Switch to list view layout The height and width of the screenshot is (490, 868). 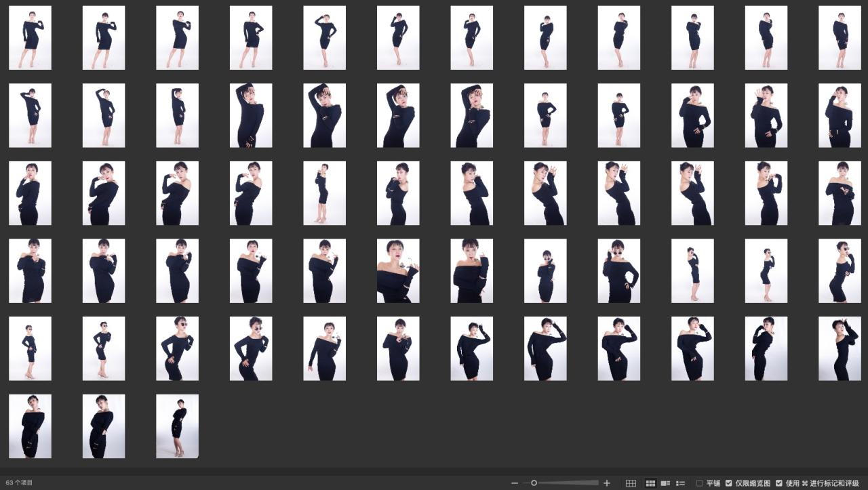tap(680, 483)
